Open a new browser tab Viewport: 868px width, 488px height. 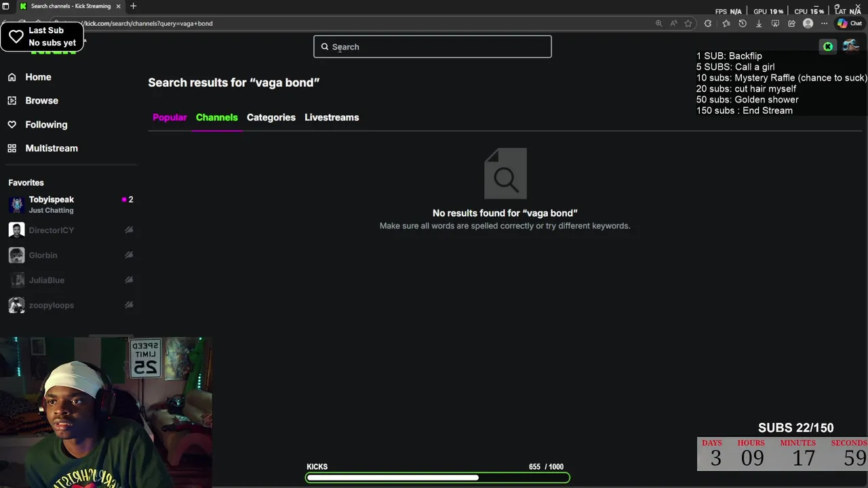[133, 6]
